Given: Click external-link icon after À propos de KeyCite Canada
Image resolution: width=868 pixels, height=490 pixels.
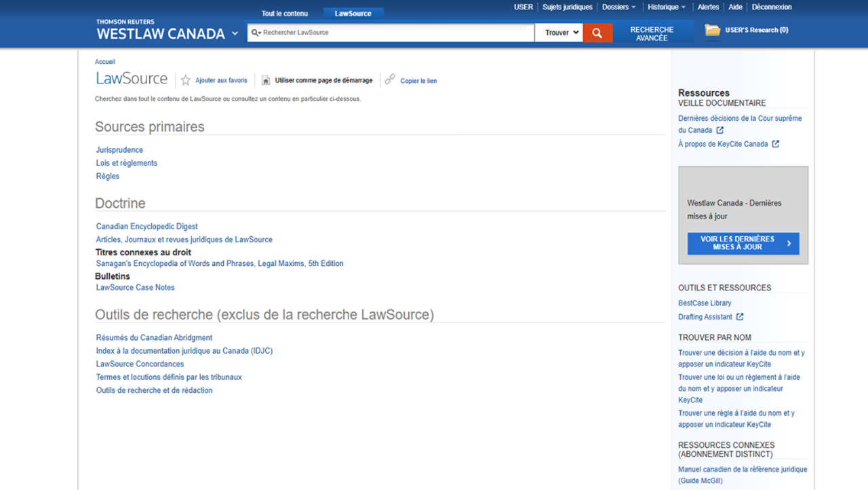Looking at the screenshot, I should click(x=775, y=143).
